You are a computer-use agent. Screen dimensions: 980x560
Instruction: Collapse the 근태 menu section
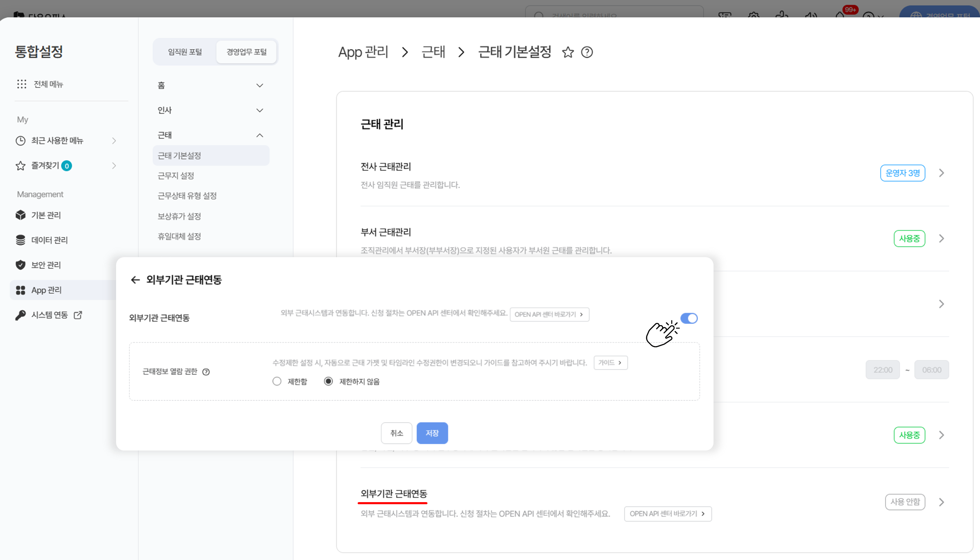[x=260, y=135]
